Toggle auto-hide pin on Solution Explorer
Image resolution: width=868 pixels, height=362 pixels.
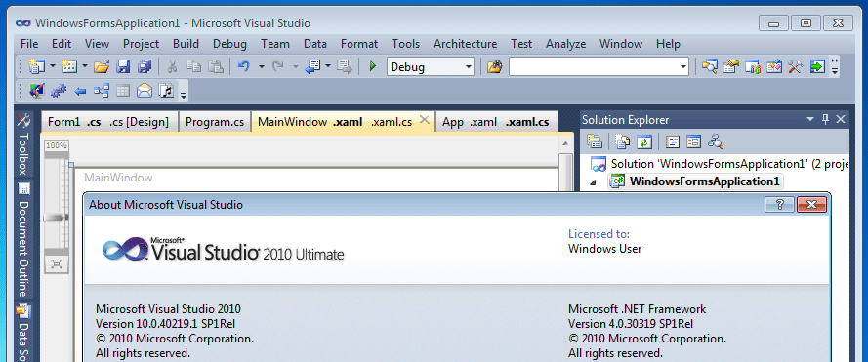[x=825, y=119]
